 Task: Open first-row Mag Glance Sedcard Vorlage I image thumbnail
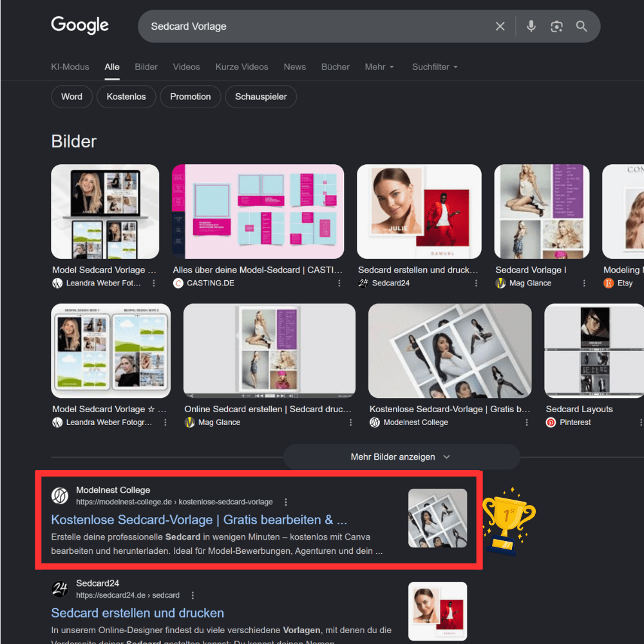pyautogui.click(x=542, y=211)
